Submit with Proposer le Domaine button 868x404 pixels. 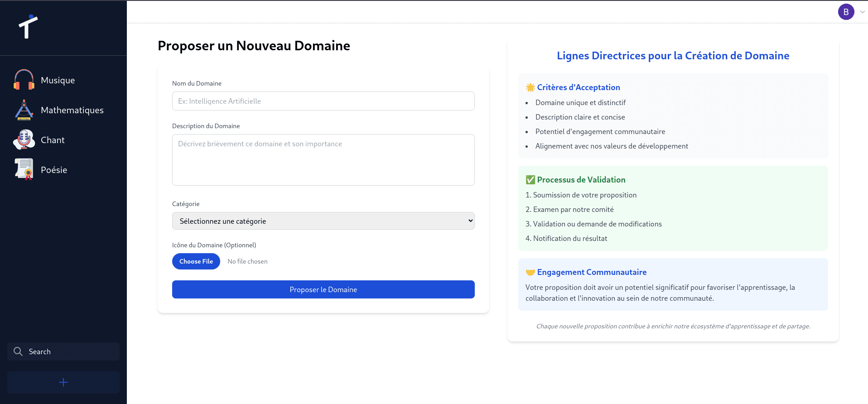pos(323,289)
